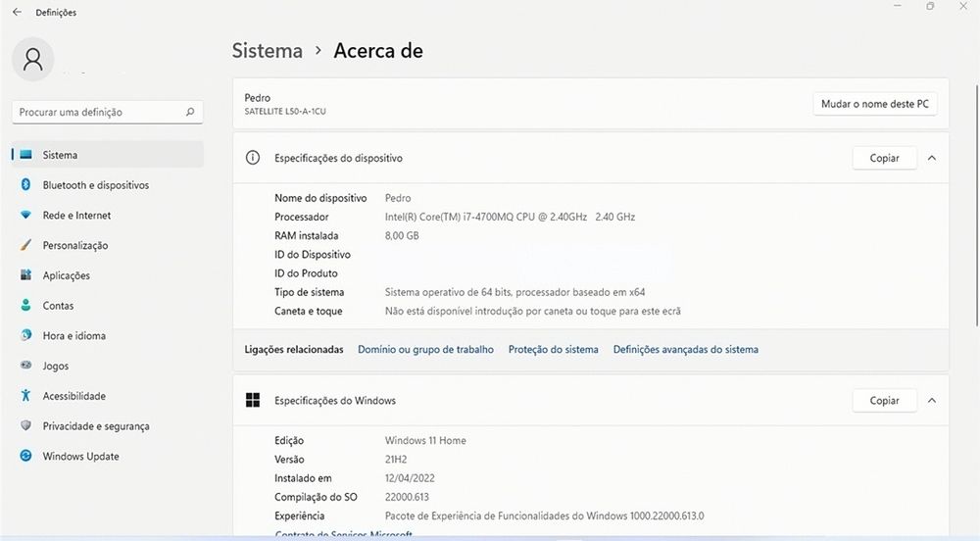Click the user profile avatar icon
The height and width of the screenshot is (541, 980).
32,60
